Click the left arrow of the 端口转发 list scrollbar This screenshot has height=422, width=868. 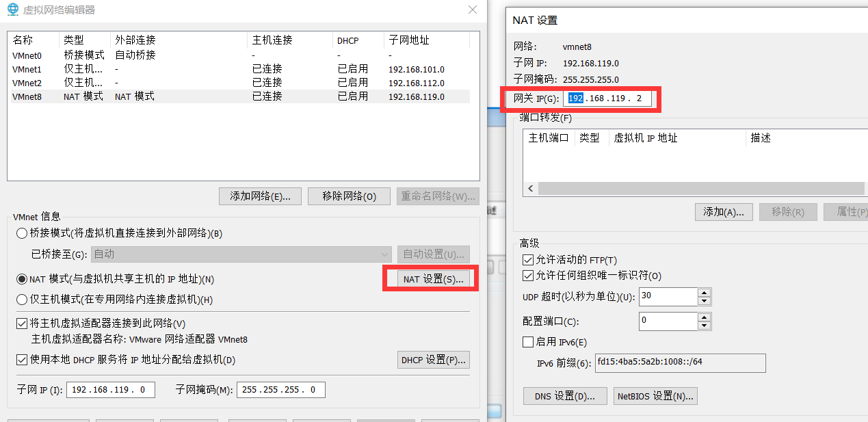(530, 188)
